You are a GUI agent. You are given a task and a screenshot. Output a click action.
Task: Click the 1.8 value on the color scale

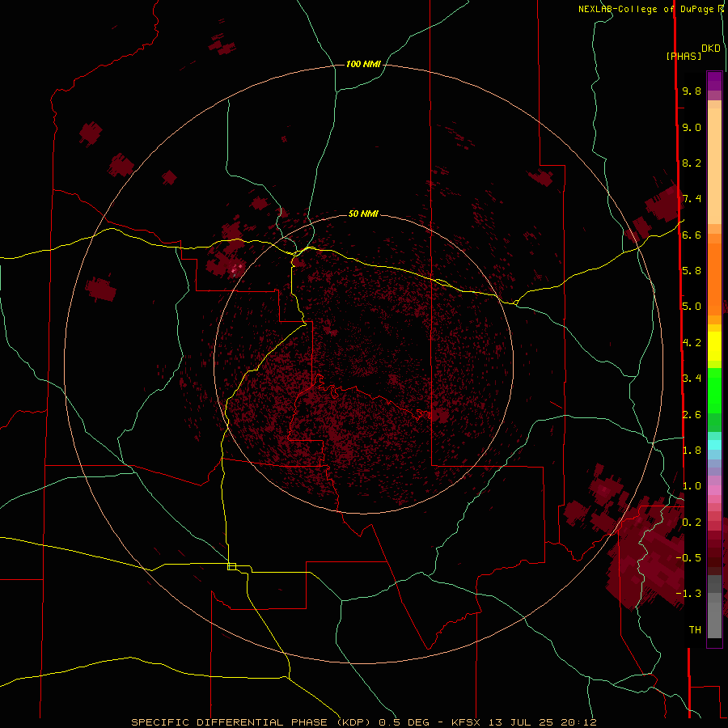click(x=692, y=450)
